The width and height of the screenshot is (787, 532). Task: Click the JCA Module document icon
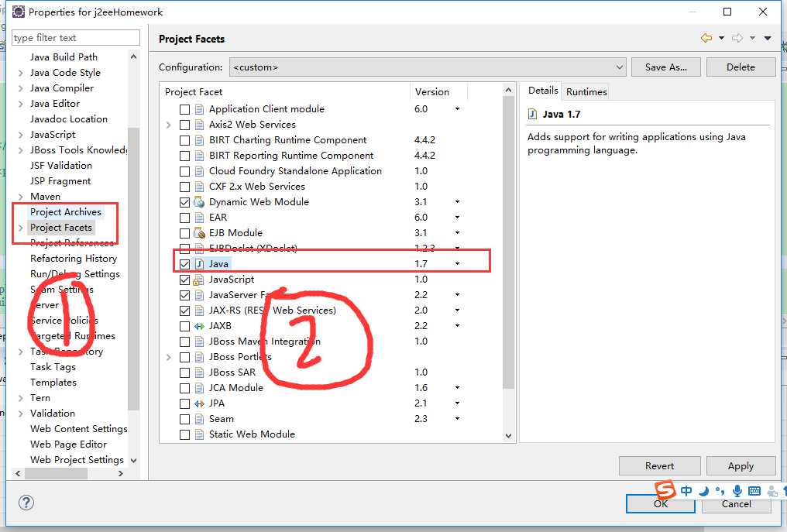click(x=199, y=388)
